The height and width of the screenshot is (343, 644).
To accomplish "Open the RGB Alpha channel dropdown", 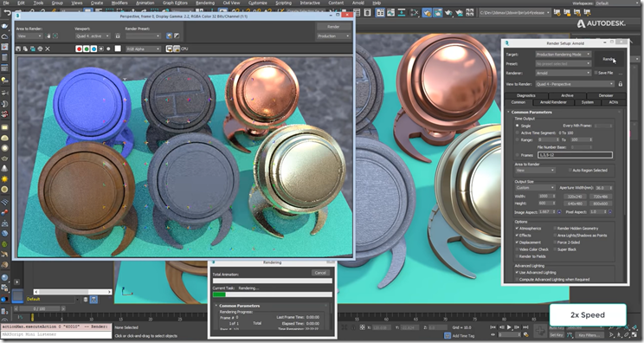I will coord(143,49).
